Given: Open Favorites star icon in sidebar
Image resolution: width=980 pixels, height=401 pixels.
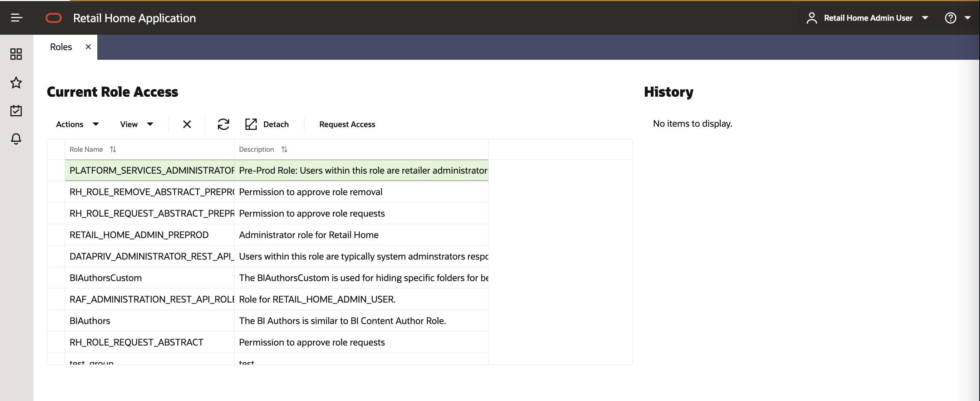Looking at the screenshot, I should [16, 82].
